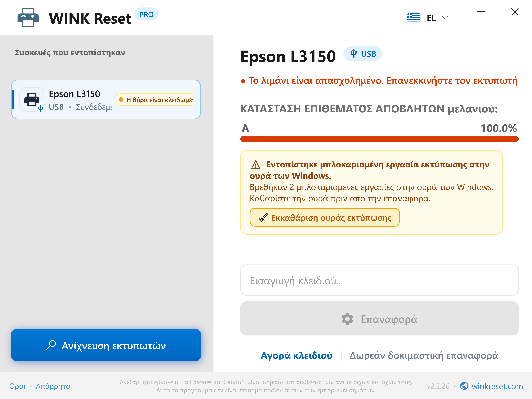Click the Greek flag icon

[x=413, y=18]
